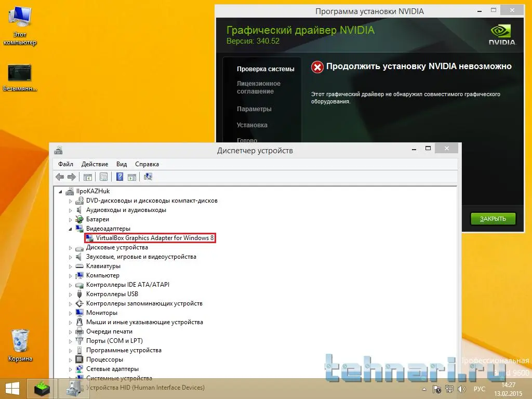Image resolution: width=532 pixels, height=399 pixels.
Task: Click the Forward arrow in Device Manager toolbar
Action: click(x=72, y=177)
